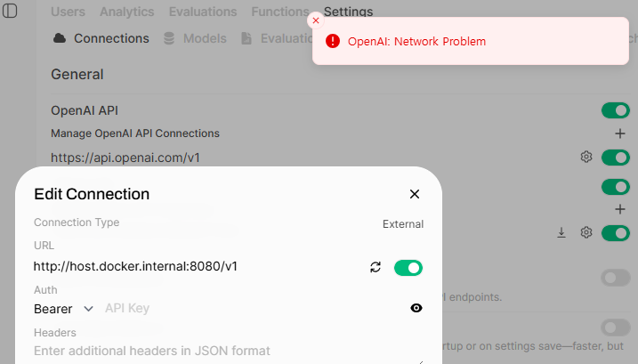The height and width of the screenshot is (364, 638).
Task: Show API key with the eye icon
Action: click(x=416, y=308)
